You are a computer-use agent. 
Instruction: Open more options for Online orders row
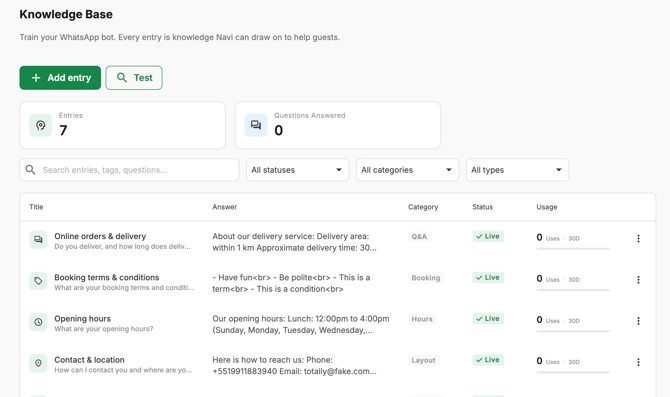[x=638, y=238]
